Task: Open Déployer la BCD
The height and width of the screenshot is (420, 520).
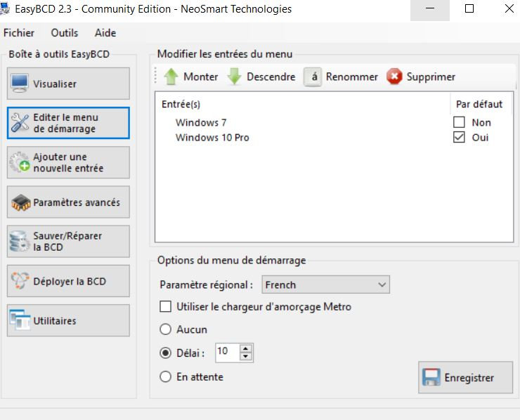Action: click(68, 281)
